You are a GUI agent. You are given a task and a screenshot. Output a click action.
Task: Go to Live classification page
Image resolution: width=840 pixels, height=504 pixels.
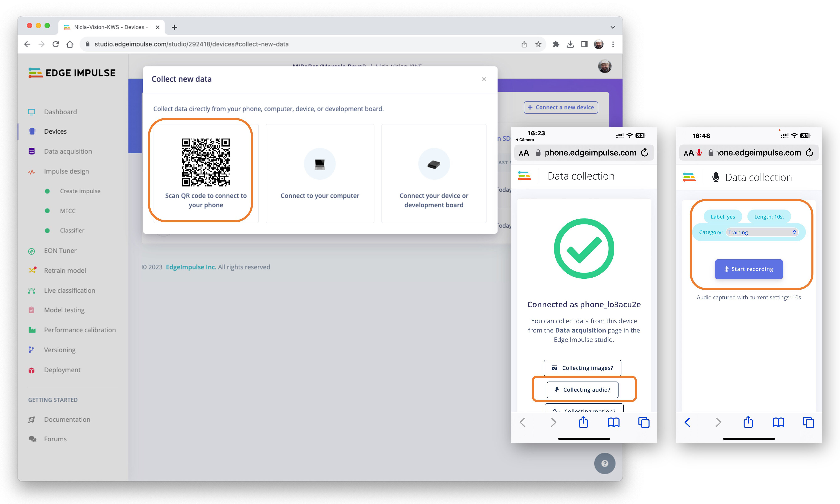click(x=69, y=290)
